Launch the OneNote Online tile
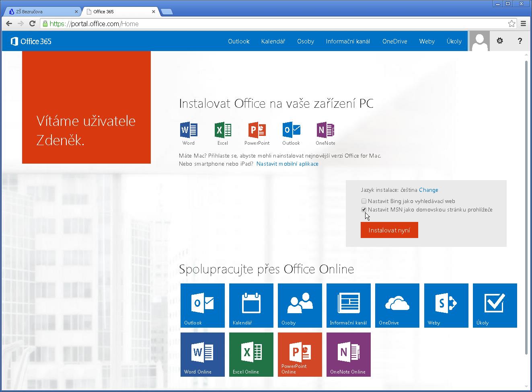This screenshot has height=392, width=532. pos(349,355)
